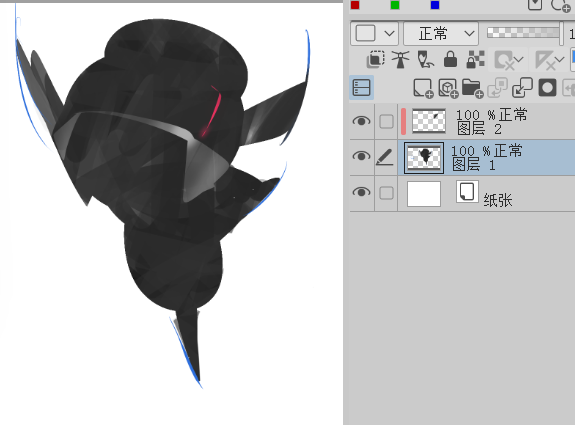The image size is (575, 425).
Task: Hide 图层 1 with eye icon
Action: pyautogui.click(x=361, y=157)
